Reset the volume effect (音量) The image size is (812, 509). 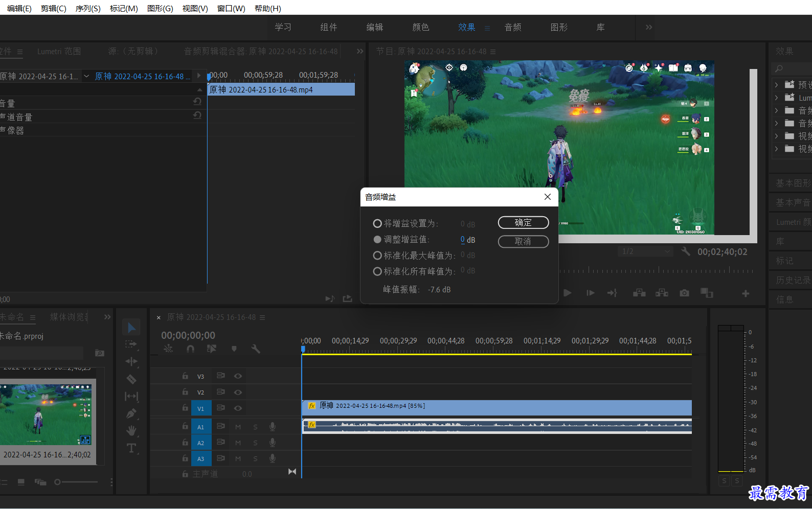coord(197,102)
